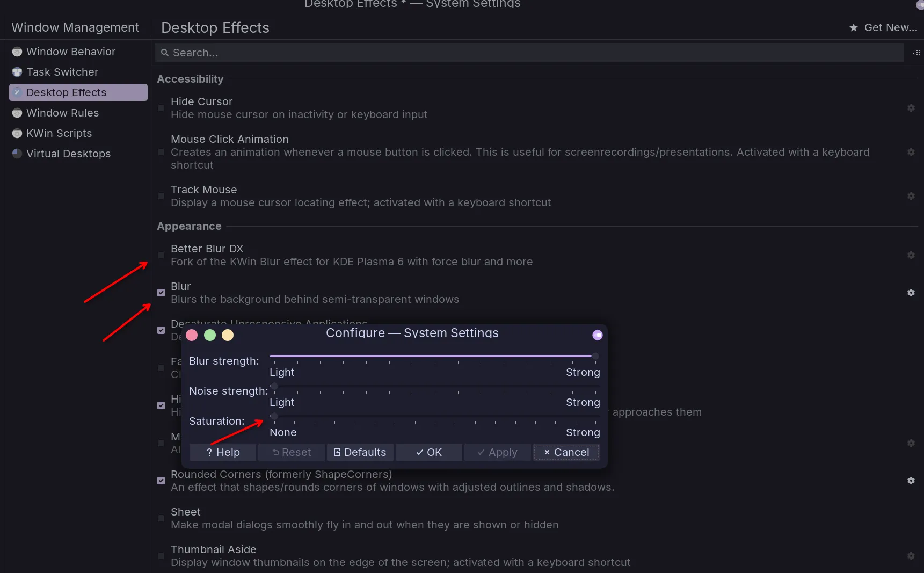Configure the Hide Cursor effect
Screen dimensions: 924x573
pyautogui.click(x=911, y=108)
